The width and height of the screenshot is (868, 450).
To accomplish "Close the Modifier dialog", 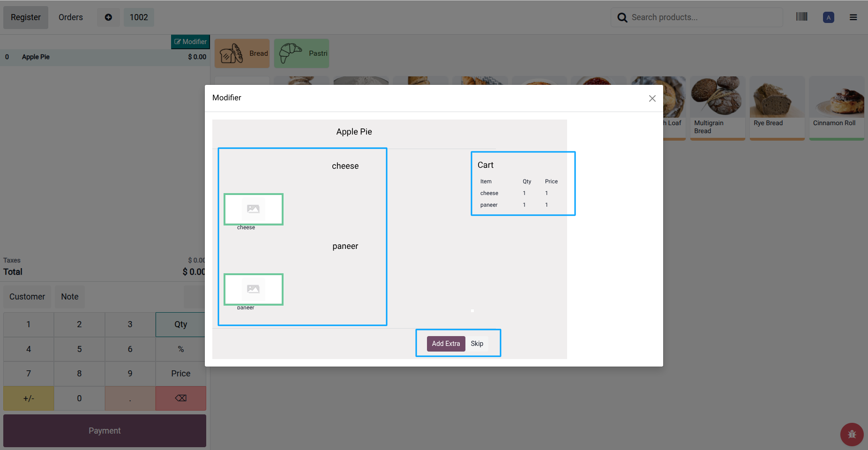I will pyautogui.click(x=652, y=98).
